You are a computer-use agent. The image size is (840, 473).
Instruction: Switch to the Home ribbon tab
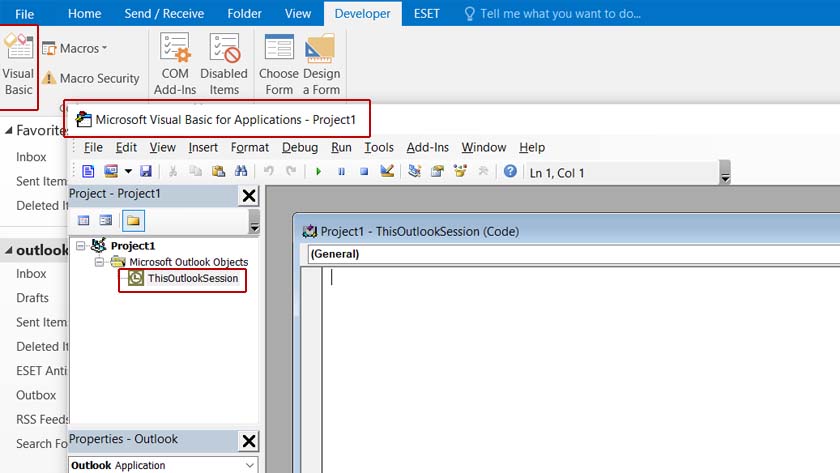[84, 13]
